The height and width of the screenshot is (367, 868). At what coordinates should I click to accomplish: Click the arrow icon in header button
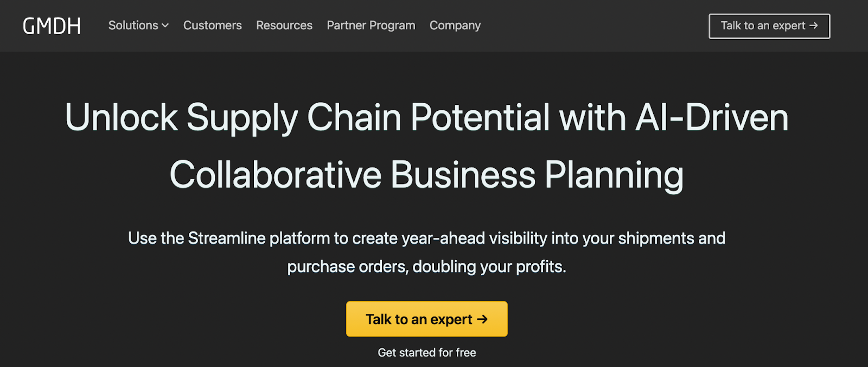point(813,26)
